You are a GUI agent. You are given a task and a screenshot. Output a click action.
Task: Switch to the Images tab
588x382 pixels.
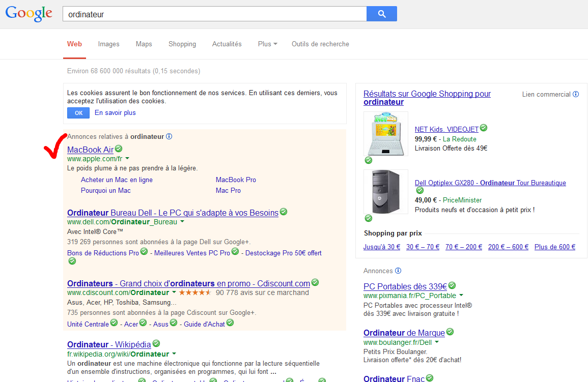click(x=108, y=44)
